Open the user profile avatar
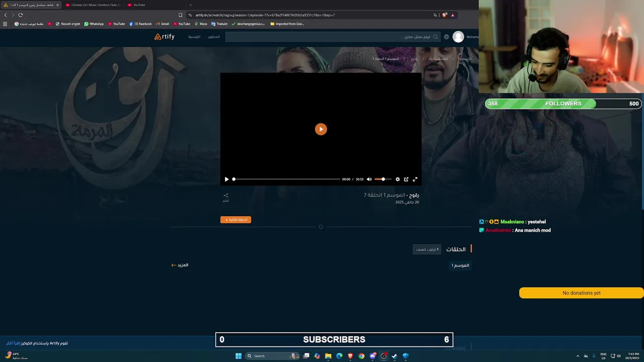 (458, 37)
